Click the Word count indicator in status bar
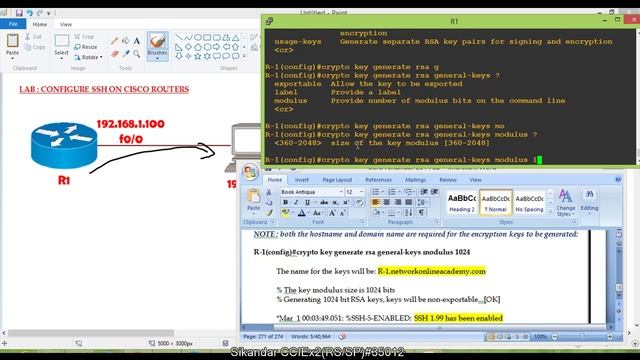This screenshot has width=640, height=360. coord(311,336)
